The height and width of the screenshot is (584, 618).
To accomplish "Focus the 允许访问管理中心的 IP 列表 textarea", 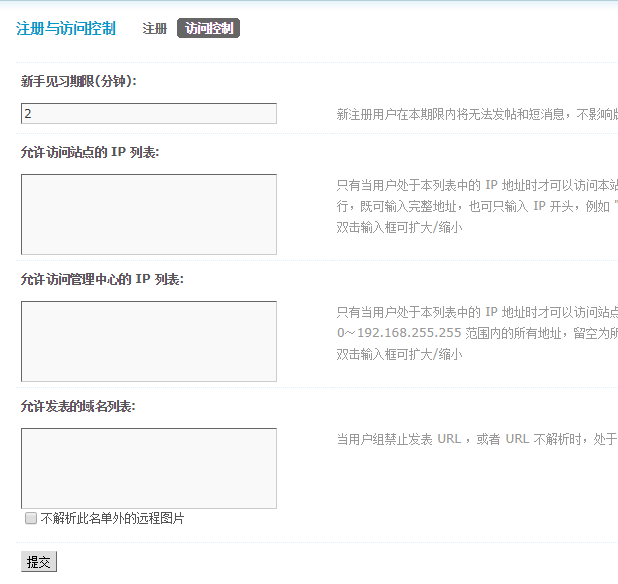I will 149,341.
